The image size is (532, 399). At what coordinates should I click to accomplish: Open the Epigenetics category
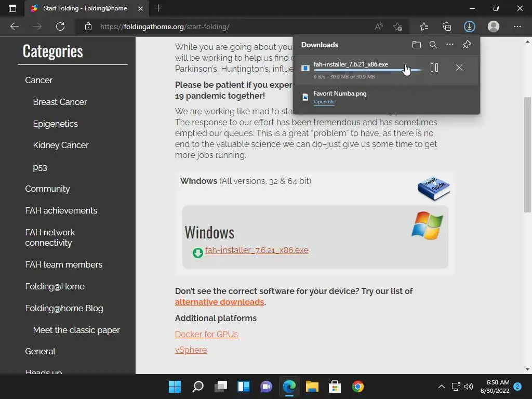coord(55,124)
